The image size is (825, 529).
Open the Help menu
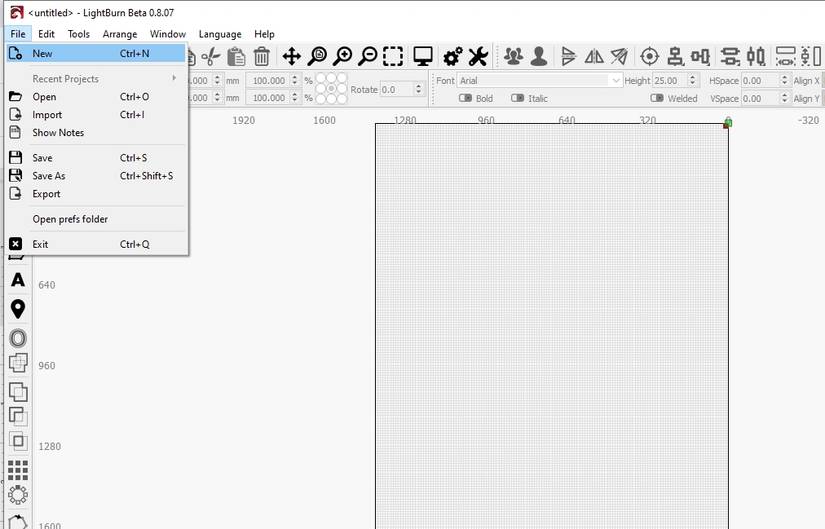click(x=264, y=34)
